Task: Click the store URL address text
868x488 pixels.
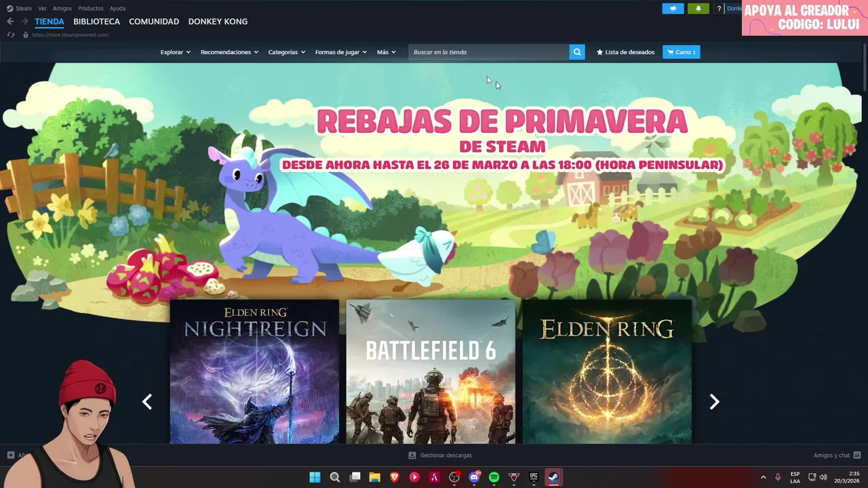Action: click(70, 35)
